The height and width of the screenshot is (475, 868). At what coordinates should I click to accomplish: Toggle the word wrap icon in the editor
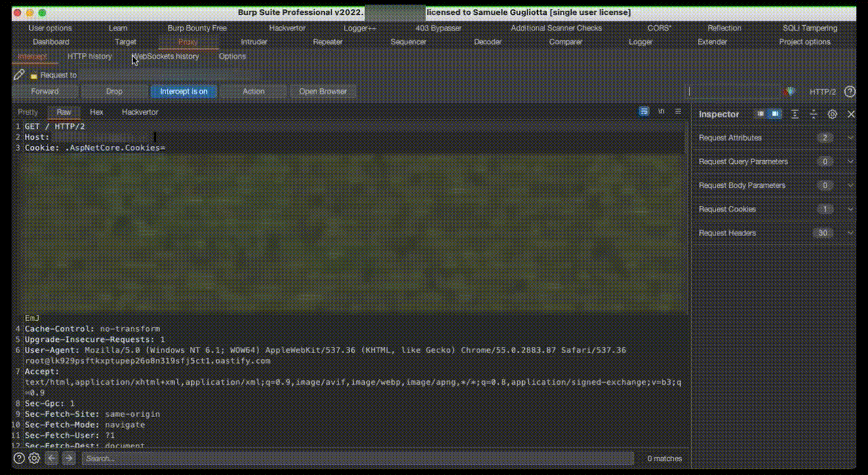pos(644,111)
